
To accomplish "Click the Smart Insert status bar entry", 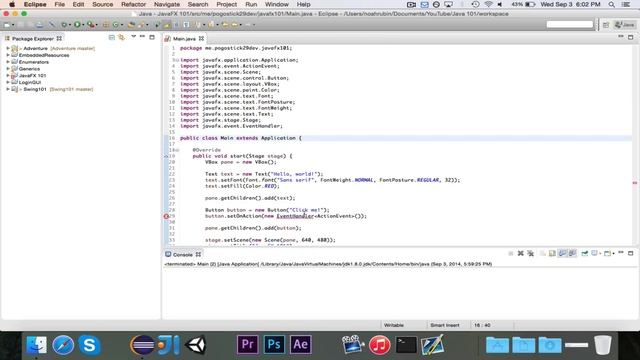I will click(444, 325).
